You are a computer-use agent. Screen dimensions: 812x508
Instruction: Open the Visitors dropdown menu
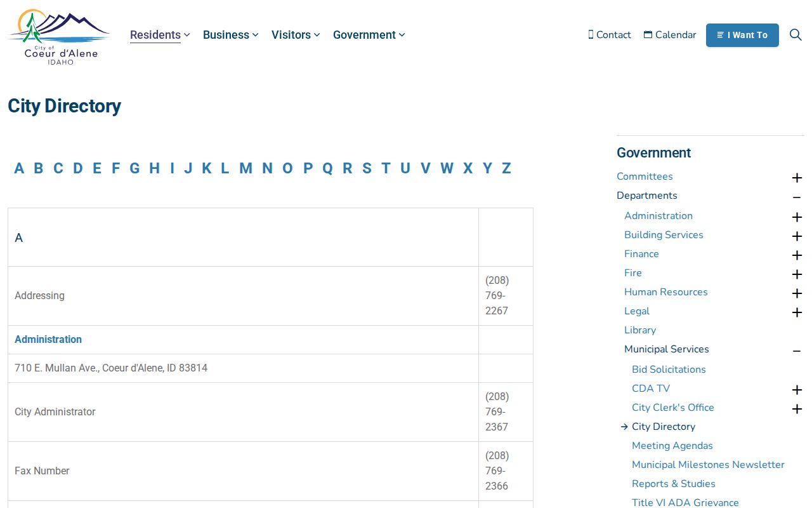[296, 35]
